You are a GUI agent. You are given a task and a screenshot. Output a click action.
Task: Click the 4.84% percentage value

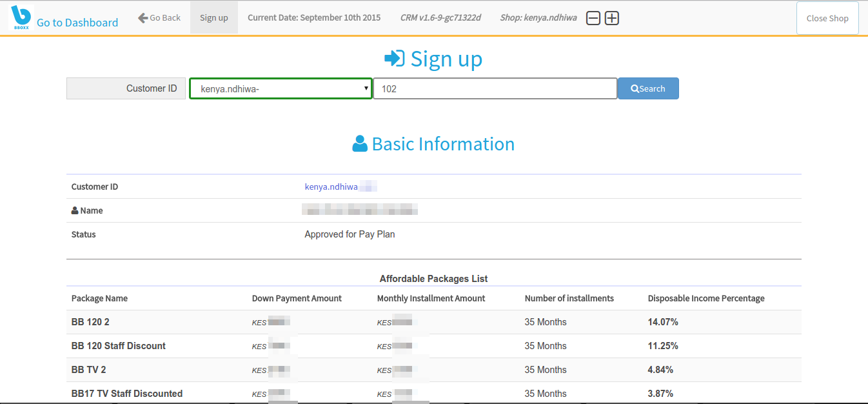point(660,370)
